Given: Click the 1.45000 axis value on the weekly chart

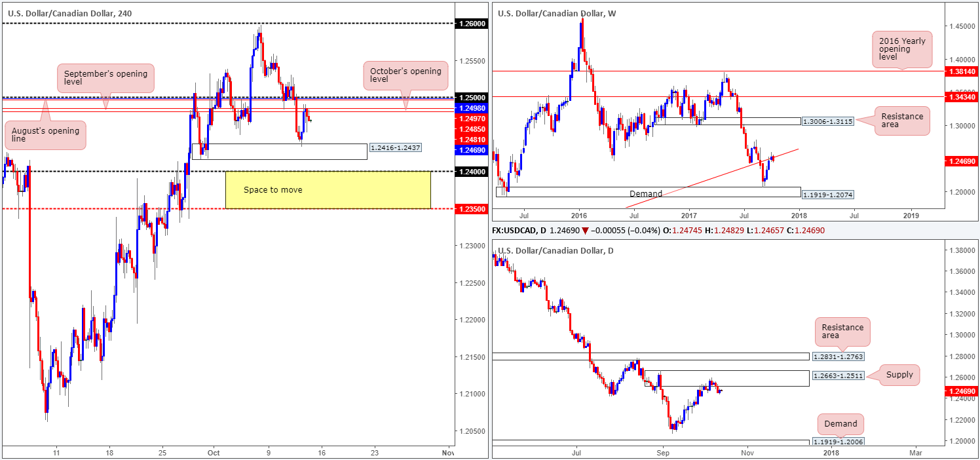Looking at the screenshot, I should click(x=961, y=26).
